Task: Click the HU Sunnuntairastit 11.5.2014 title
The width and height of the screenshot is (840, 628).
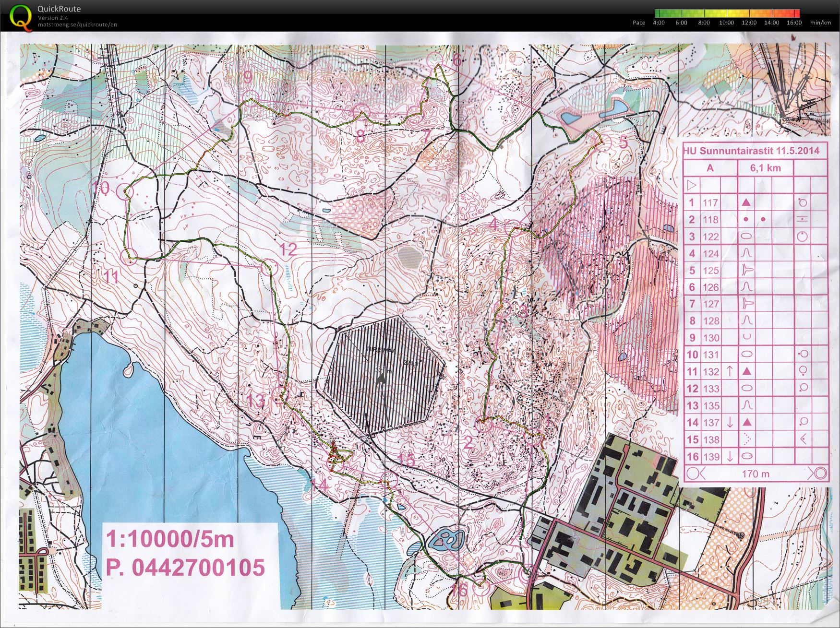Action: tap(751, 151)
